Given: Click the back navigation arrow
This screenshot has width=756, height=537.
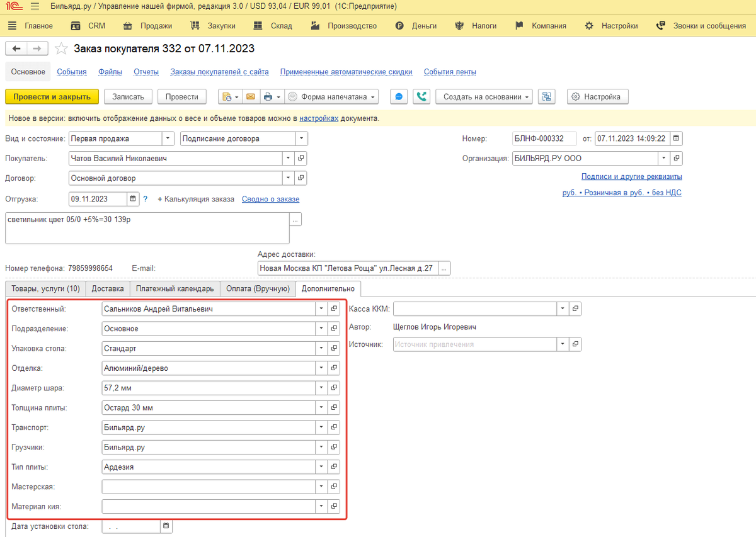Looking at the screenshot, I should (x=16, y=48).
